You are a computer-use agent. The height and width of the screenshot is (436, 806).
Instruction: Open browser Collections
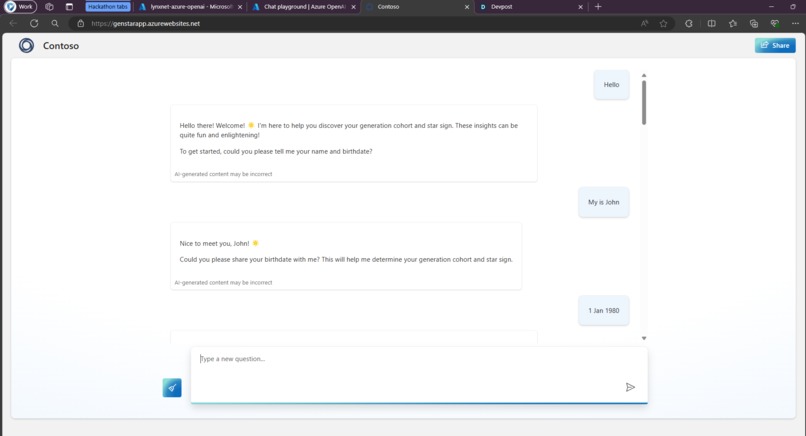pyautogui.click(x=754, y=23)
